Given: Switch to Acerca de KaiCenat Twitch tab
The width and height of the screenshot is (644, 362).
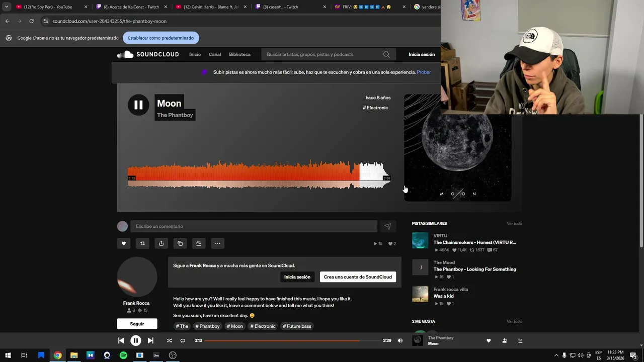Looking at the screenshot, I should click(x=131, y=7).
